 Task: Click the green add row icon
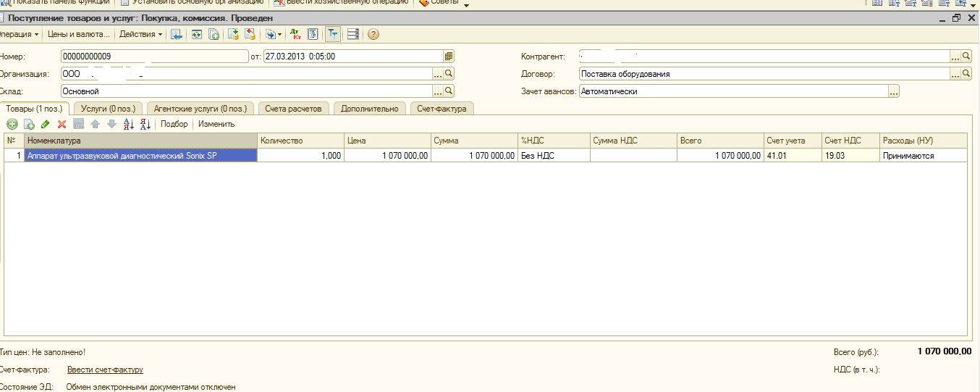pyautogui.click(x=12, y=124)
